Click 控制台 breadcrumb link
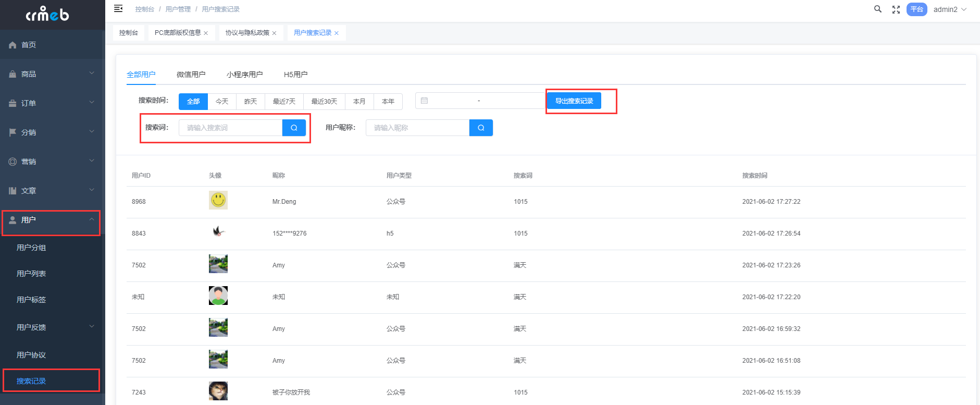This screenshot has width=980, height=405. pos(144,9)
